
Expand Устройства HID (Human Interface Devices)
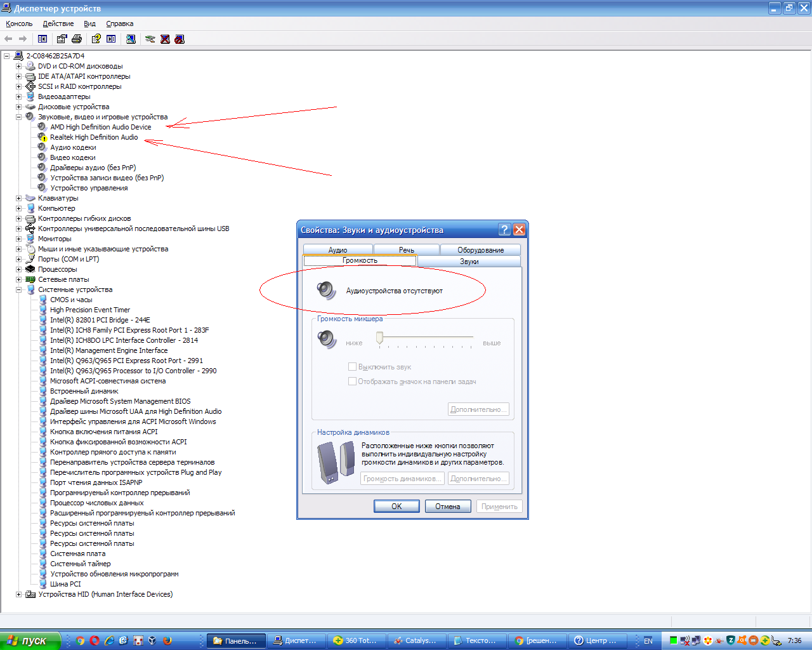tap(19, 594)
